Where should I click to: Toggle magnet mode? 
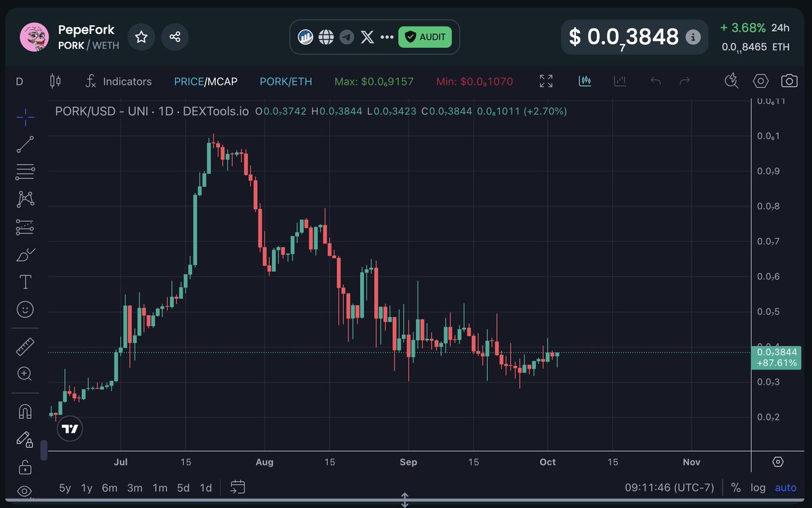pos(26,411)
